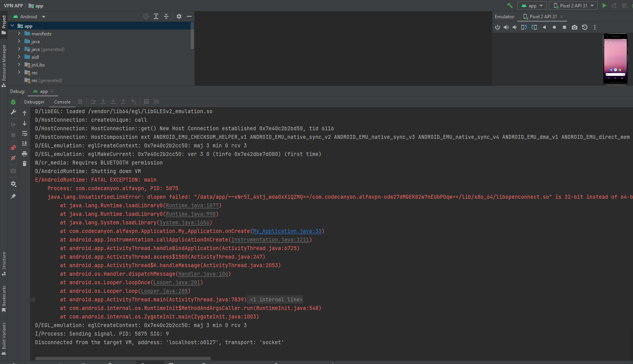The image size is (633, 364).
Task: Click the emulator power button
Action: [x=497, y=27]
